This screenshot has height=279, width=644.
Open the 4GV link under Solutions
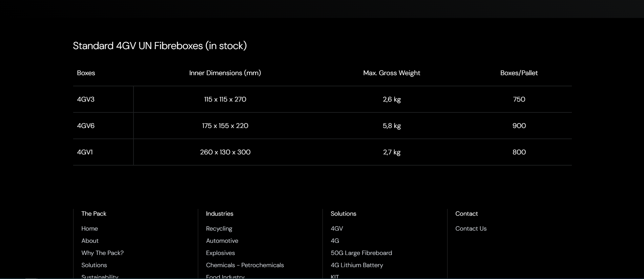click(336, 229)
